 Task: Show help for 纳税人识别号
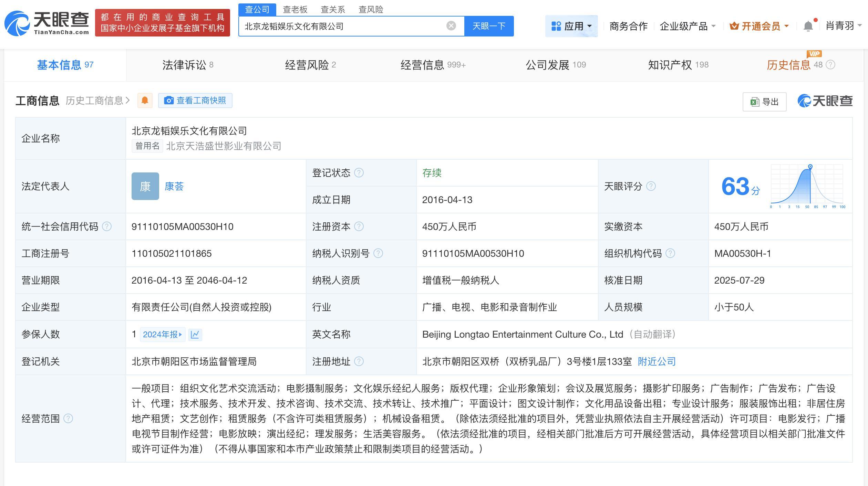click(x=378, y=253)
